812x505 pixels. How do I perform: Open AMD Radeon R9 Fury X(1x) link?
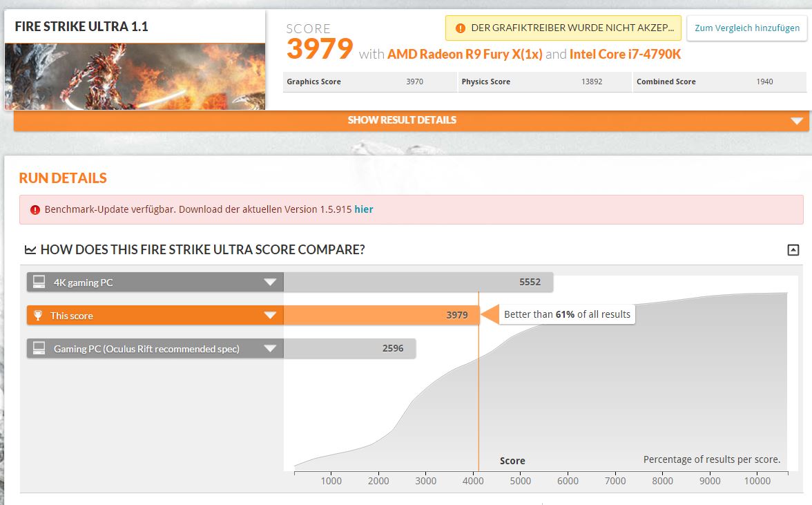point(465,55)
